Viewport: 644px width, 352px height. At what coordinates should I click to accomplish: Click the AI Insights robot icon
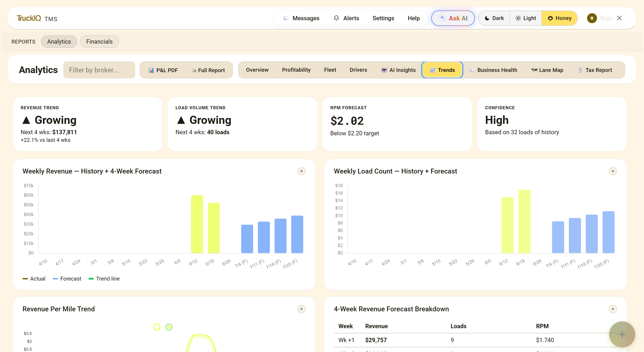tap(384, 70)
